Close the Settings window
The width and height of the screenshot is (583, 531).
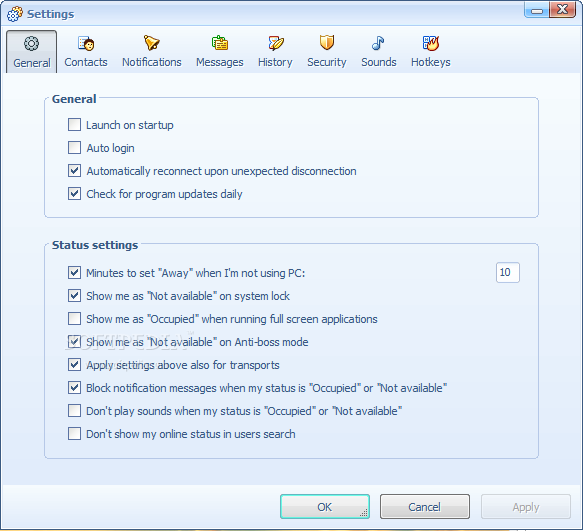[x=563, y=10]
